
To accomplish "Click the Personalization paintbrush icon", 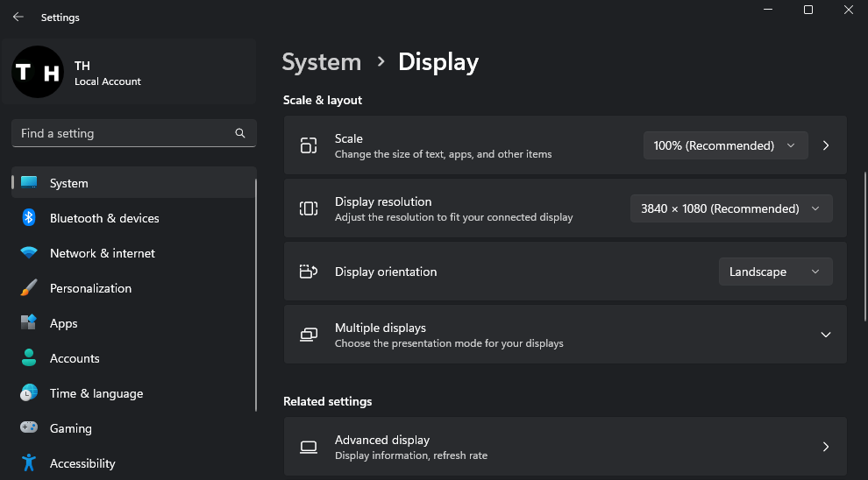I will click(x=29, y=288).
